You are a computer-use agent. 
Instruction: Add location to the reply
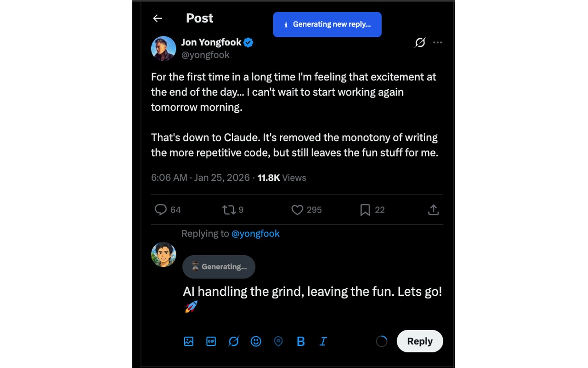[x=278, y=341]
